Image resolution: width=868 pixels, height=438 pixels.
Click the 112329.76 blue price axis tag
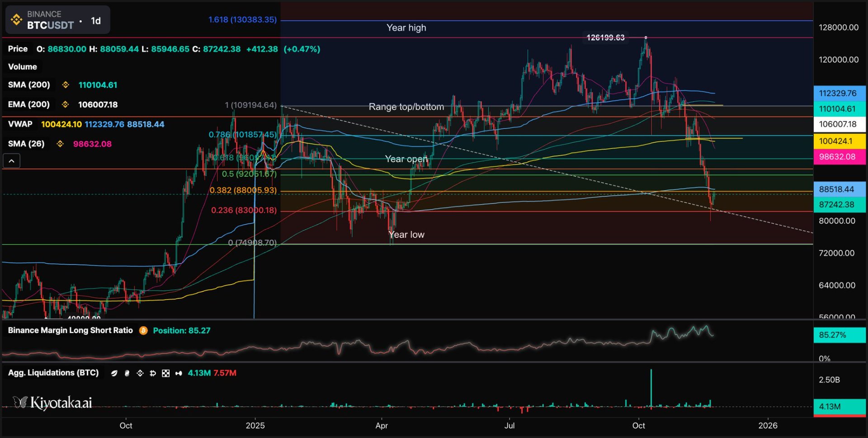[x=840, y=94]
